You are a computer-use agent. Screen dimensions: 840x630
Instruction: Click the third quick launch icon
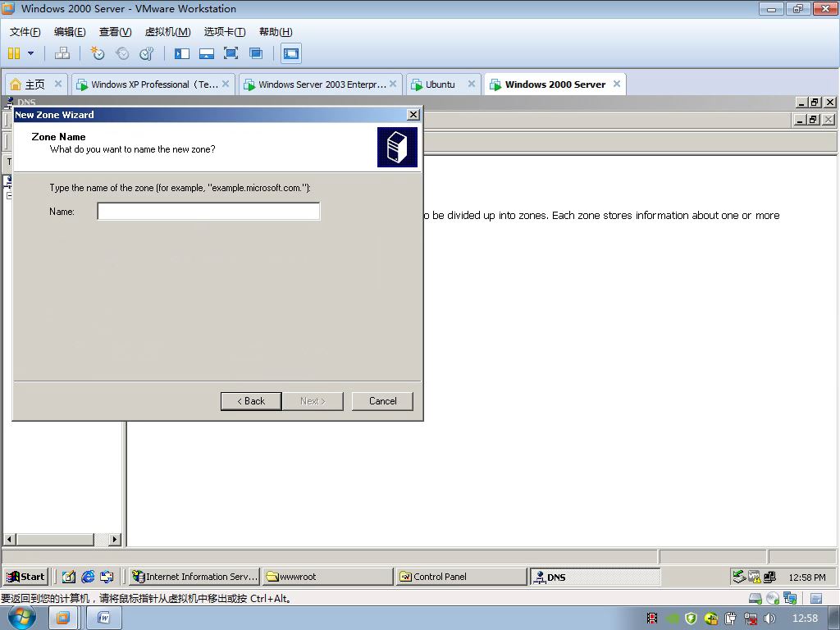click(x=107, y=577)
